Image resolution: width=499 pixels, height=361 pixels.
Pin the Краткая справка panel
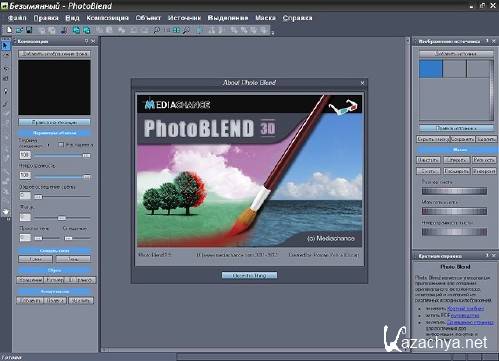(487, 256)
